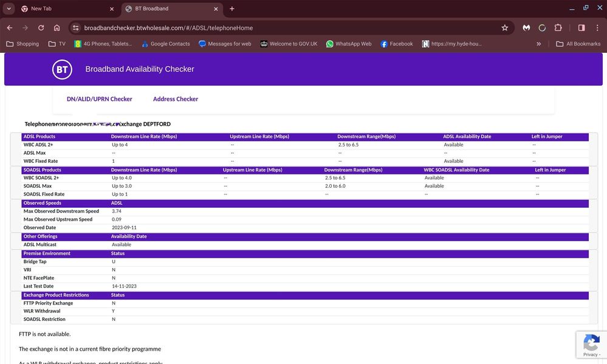Click the Broadband Availability Checker title
The image size is (607, 364).
click(140, 69)
